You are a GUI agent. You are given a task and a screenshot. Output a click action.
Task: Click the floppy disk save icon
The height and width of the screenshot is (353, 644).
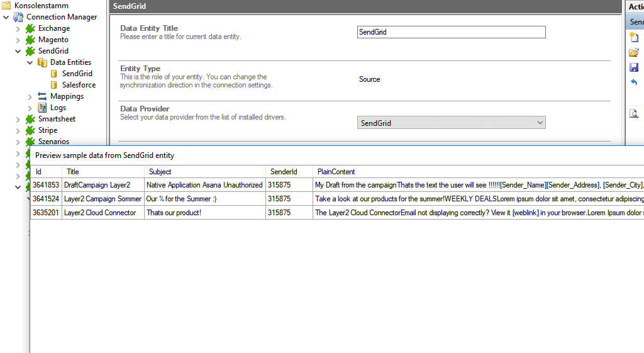634,68
